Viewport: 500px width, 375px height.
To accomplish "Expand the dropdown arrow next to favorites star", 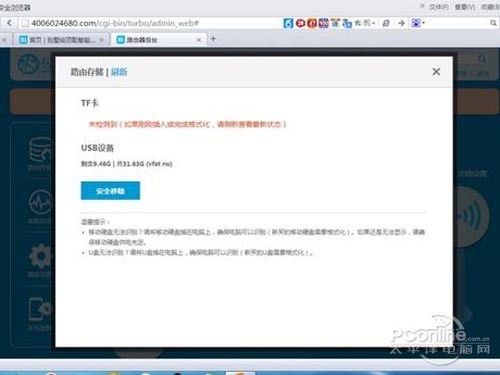I will (x=374, y=23).
